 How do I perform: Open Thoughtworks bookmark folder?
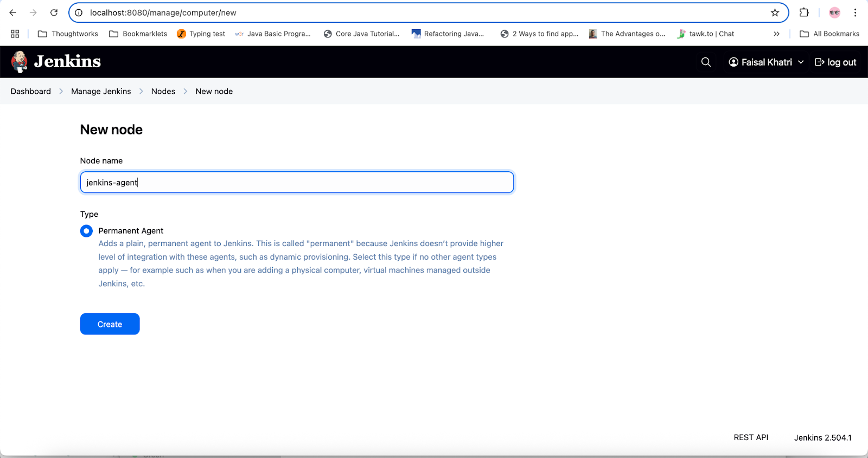click(x=68, y=34)
